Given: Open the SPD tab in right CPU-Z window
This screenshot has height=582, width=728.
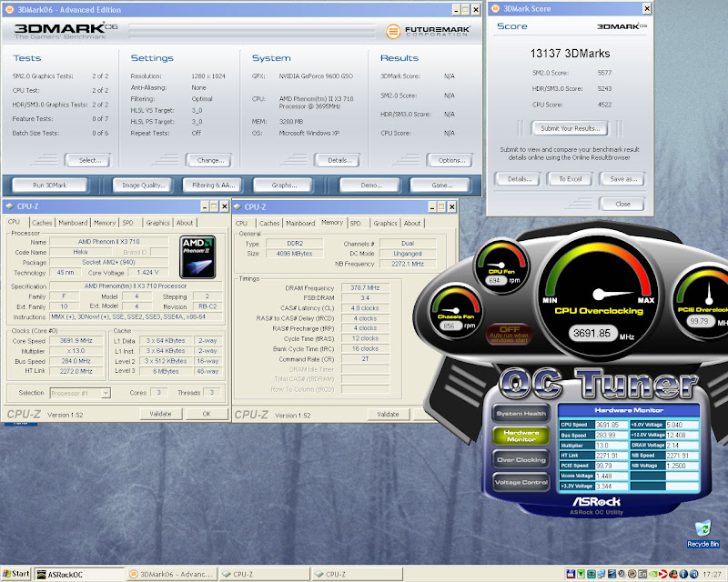Looking at the screenshot, I should (356, 223).
